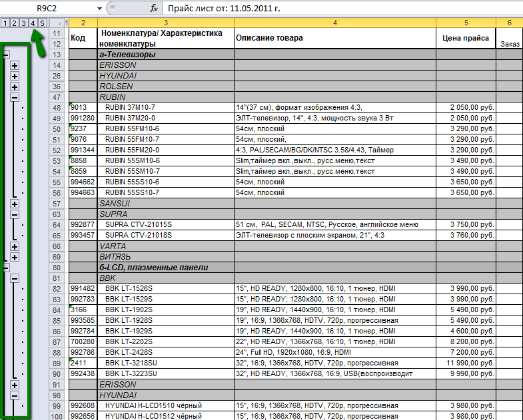Viewport: 523px width, 420px height.
Task: Select column header 4
Action: (x=335, y=23)
